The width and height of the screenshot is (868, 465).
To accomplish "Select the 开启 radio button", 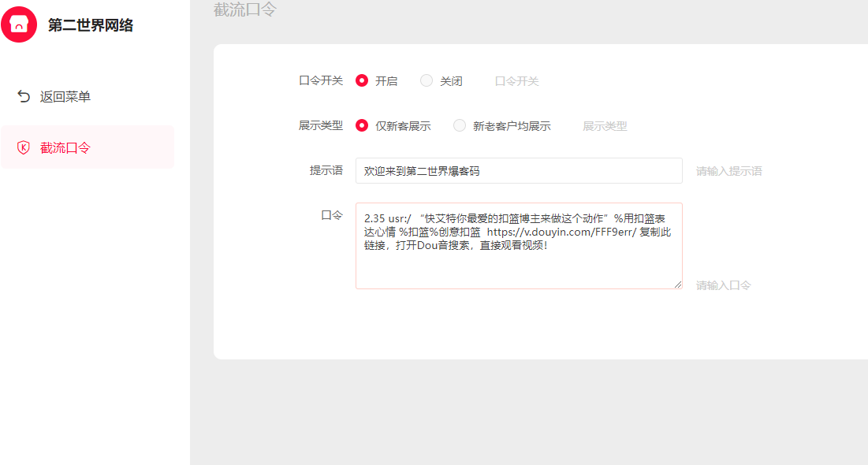I will click(362, 80).
